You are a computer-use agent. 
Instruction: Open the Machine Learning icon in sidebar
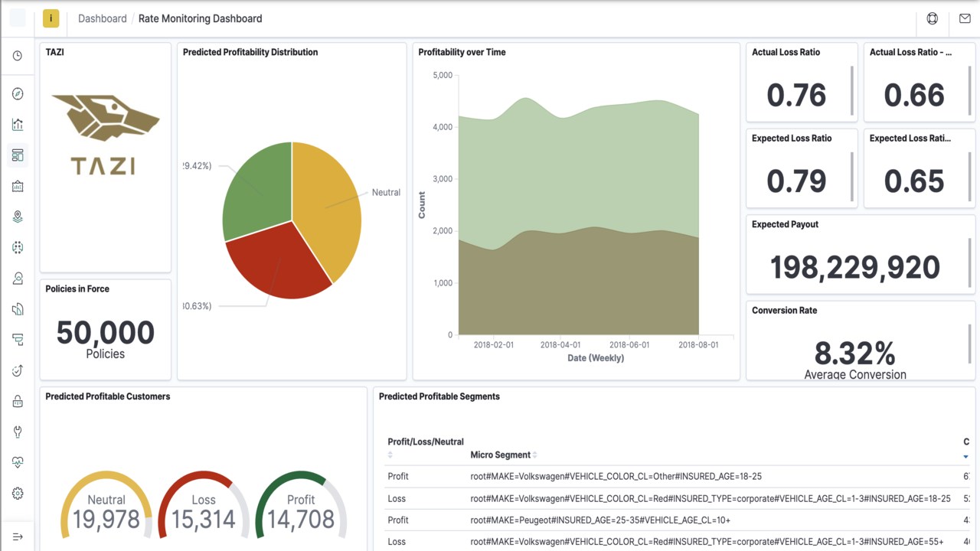click(x=18, y=247)
